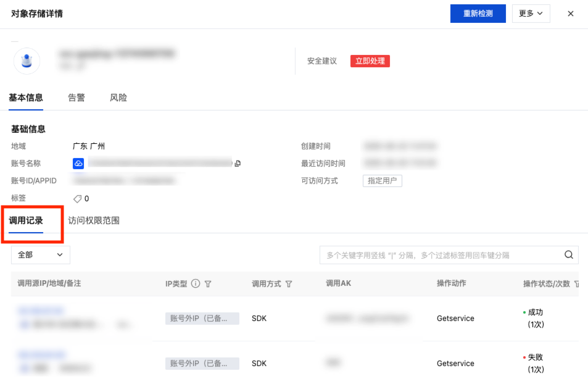Click the 重新检测 button
This screenshot has width=588, height=384.
click(x=478, y=14)
